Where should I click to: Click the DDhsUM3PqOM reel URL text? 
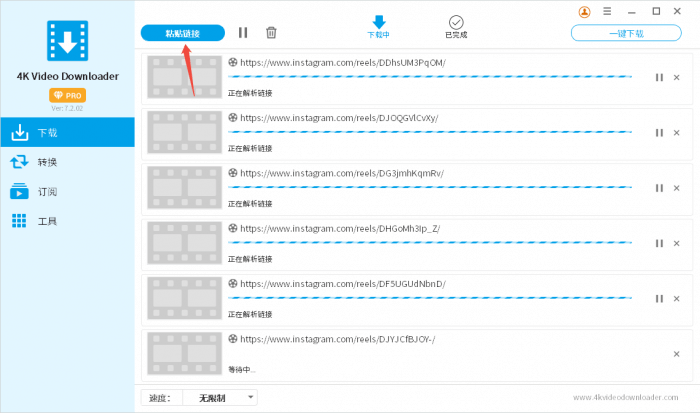343,63
